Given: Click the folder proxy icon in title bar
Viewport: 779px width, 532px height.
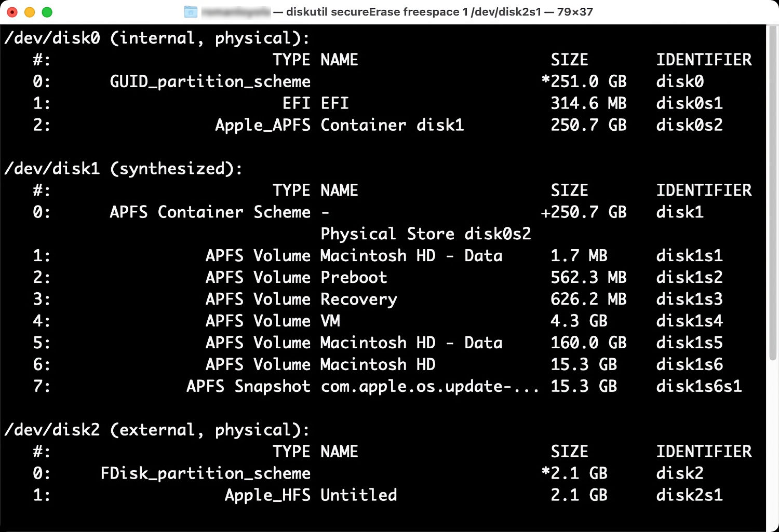Looking at the screenshot, I should [x=190, y=11].
